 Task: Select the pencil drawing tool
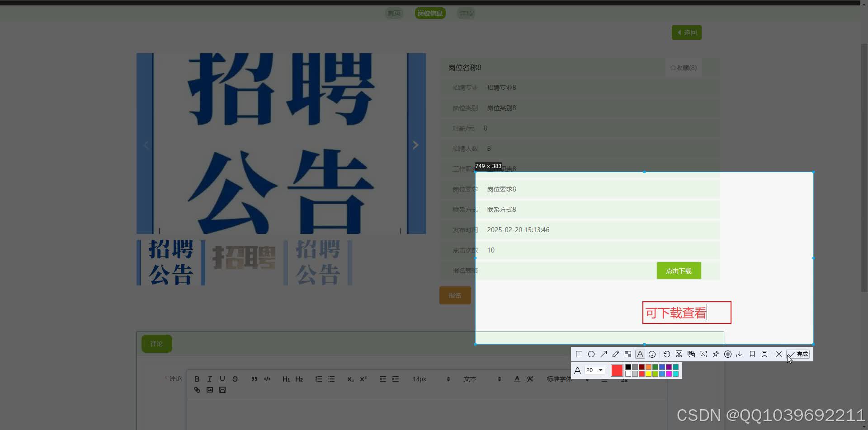(x=615, y=354)
